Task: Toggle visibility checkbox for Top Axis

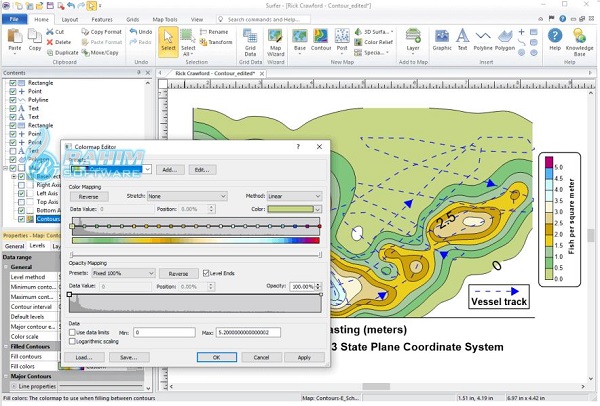Action: (x=21, y=202)
